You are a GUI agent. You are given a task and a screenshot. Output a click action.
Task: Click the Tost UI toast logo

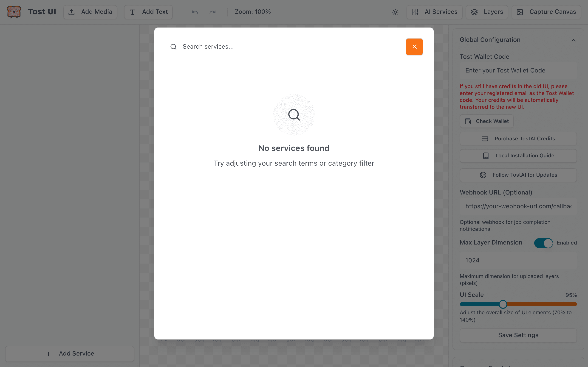click(14, 12)
